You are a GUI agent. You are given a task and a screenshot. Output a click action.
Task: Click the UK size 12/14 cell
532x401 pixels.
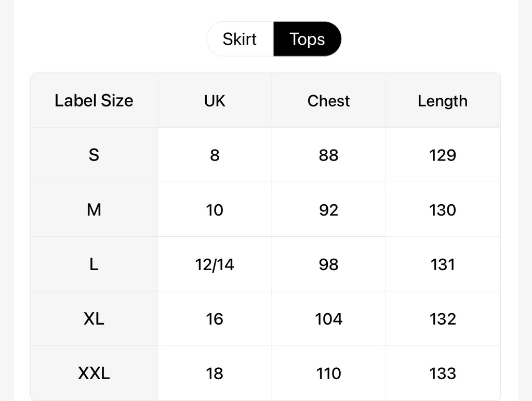[215, 264]
